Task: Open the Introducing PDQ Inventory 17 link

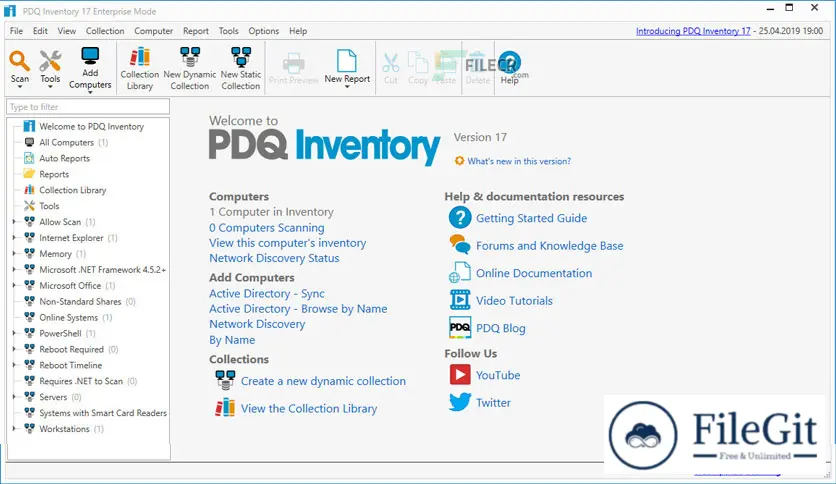Action: click(693, 31)
